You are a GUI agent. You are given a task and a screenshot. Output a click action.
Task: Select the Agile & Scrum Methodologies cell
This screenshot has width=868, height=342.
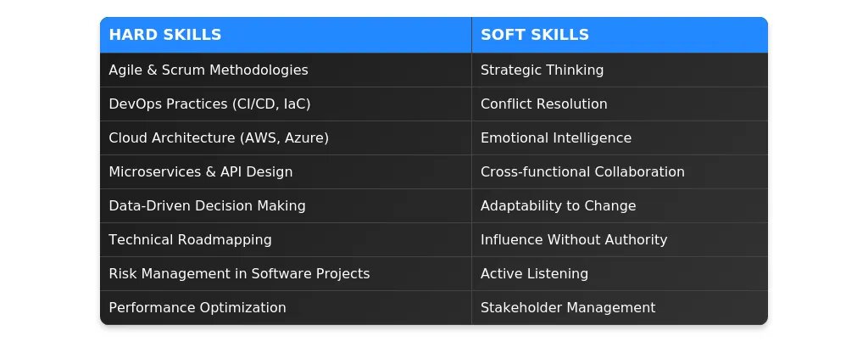pyautogui.click(x=286, y=70)
